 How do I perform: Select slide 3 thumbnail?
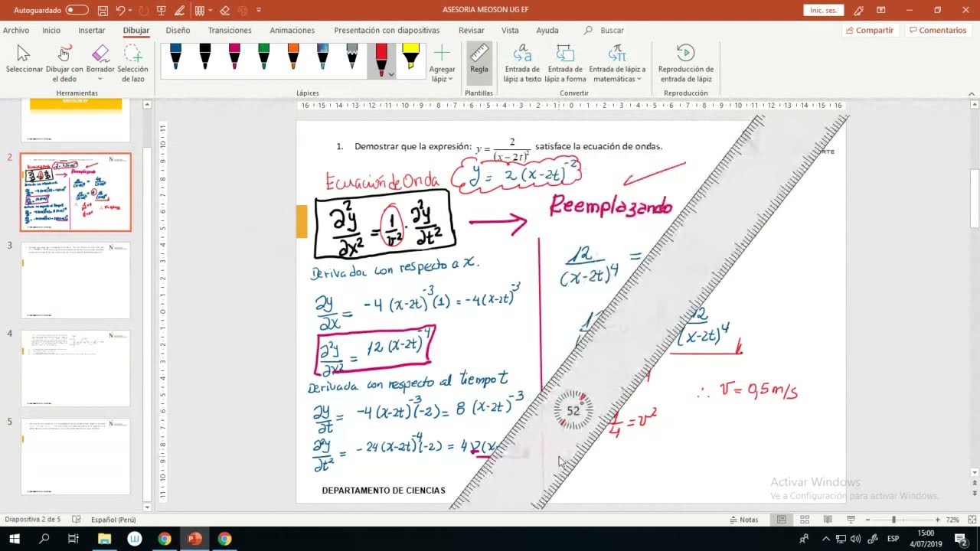click(76, 280)
